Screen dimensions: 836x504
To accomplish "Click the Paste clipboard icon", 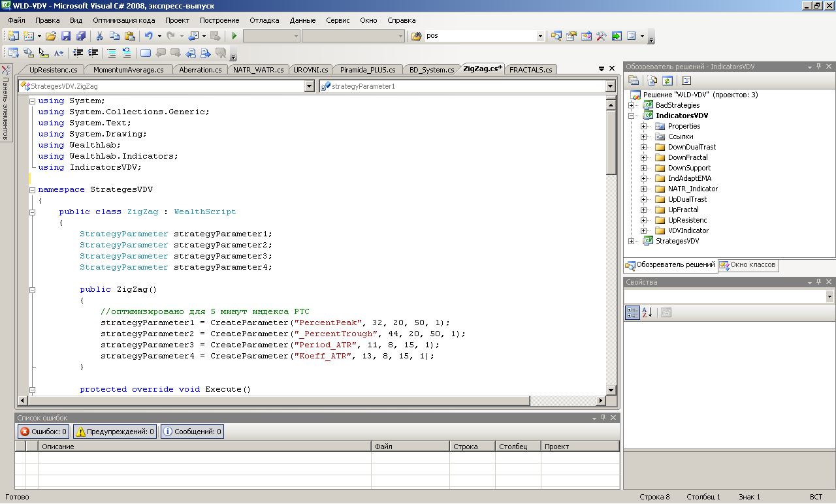I will click(129, 36).
